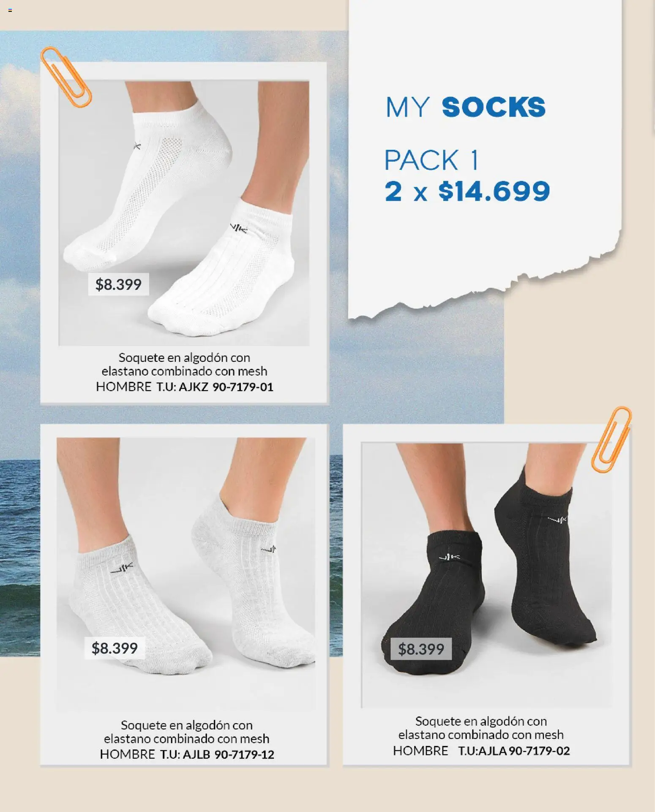Click the MY SOCKS heading
Image resolution: width=655 pixels, height=812 pixels.
(x=465, y=107)
